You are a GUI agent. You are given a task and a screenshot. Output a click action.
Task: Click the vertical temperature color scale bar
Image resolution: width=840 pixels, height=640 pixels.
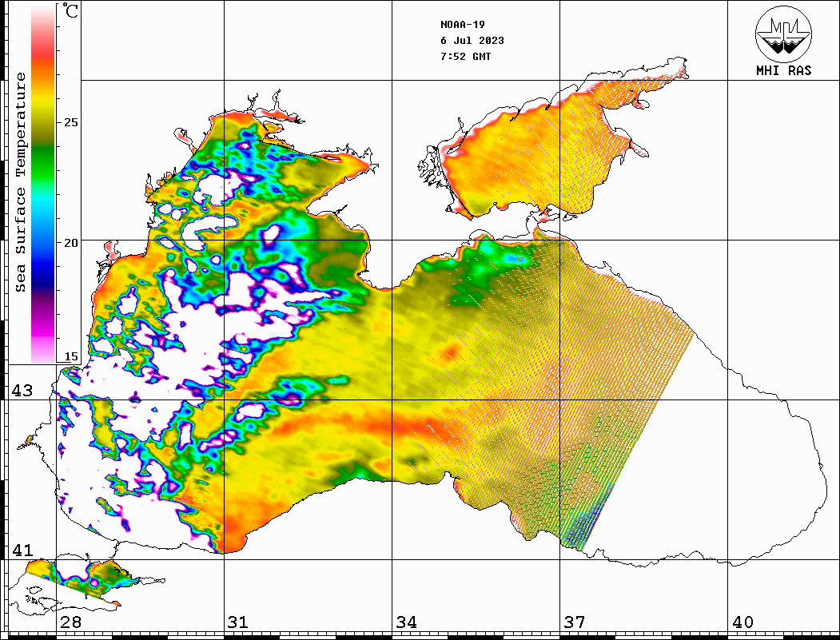coord(43,184)
